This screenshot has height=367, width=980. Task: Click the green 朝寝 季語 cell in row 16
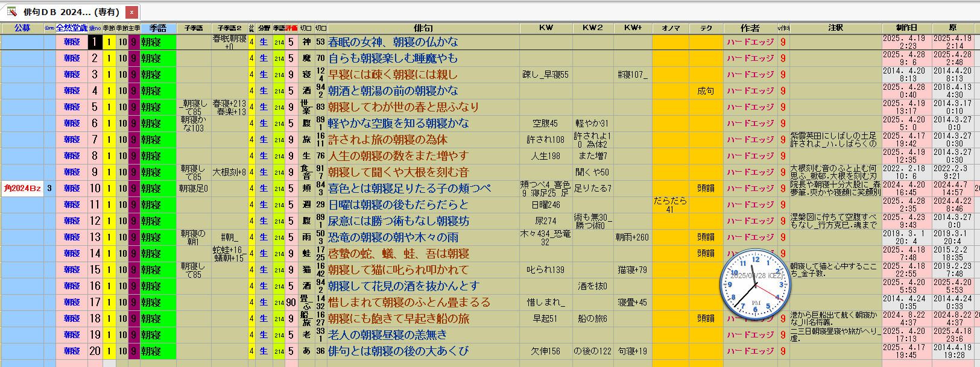(158, 286)
